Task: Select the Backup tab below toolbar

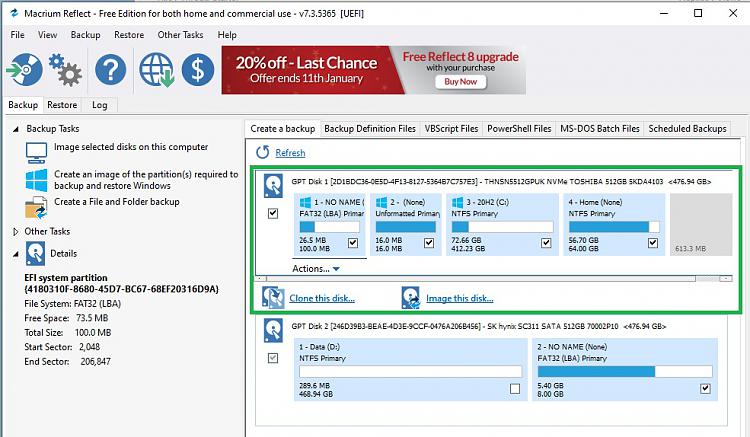Action: pyautogui.click(x=23, y=105)
